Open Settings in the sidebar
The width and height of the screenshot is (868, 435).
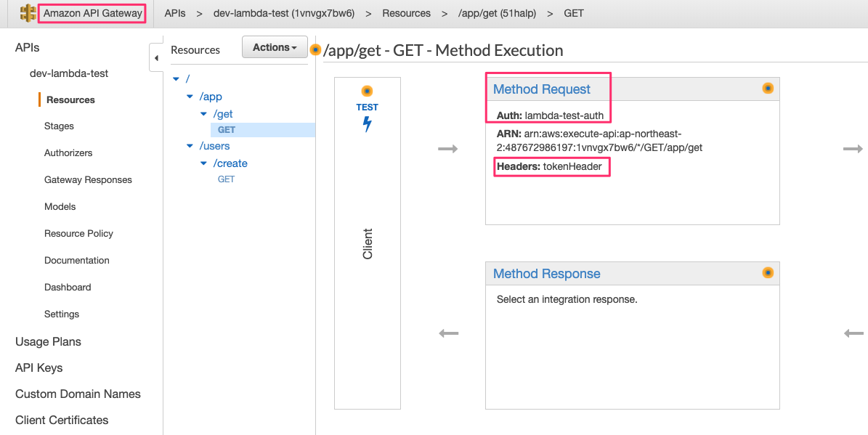pos(62,314)
